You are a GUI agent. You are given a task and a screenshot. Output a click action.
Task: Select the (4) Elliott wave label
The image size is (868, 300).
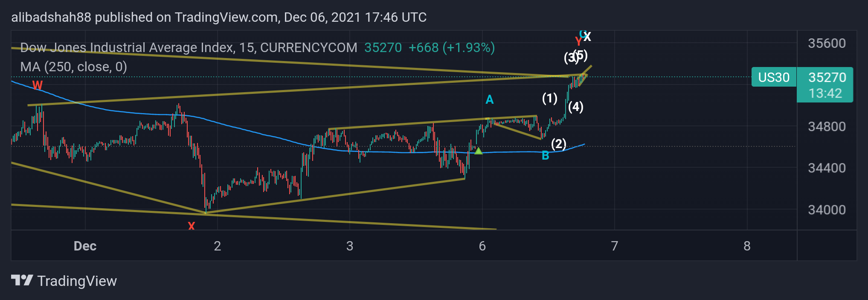click(x=576, y=107)
